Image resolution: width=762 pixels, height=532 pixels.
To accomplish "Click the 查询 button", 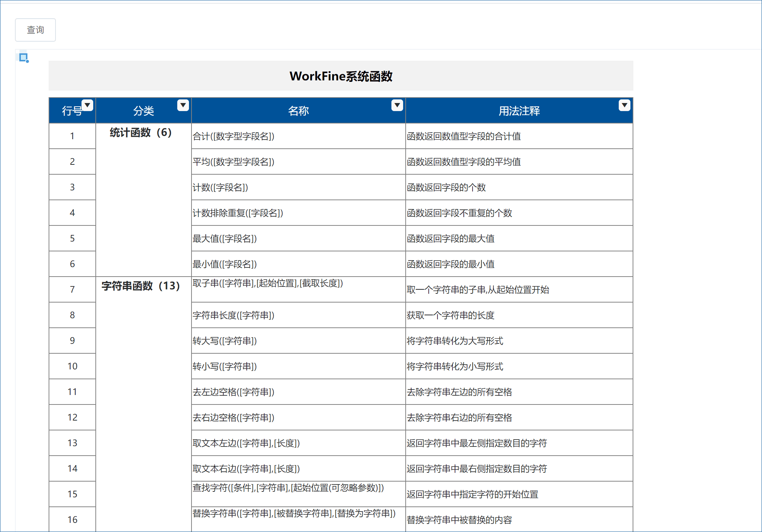I will [x=35, y=30].
